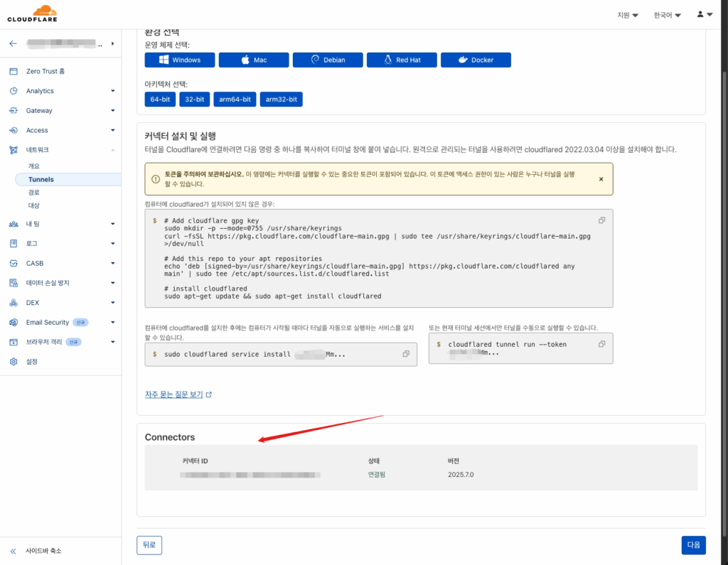The image size is (728, 565).
Task: Expand the CASB section arrow
Action: [113, 263]
